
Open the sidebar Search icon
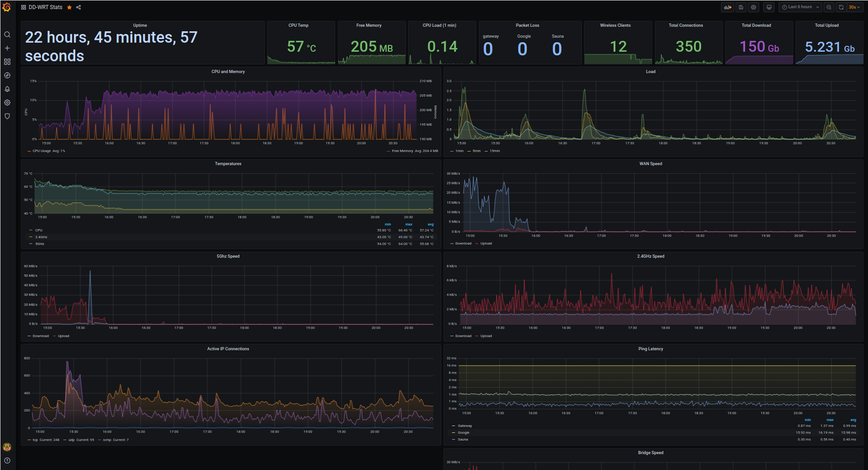[7, 34]
